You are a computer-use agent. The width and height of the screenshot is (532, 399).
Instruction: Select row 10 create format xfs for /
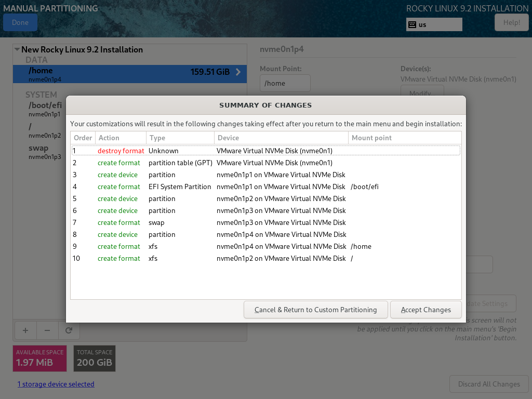point(266,259)
